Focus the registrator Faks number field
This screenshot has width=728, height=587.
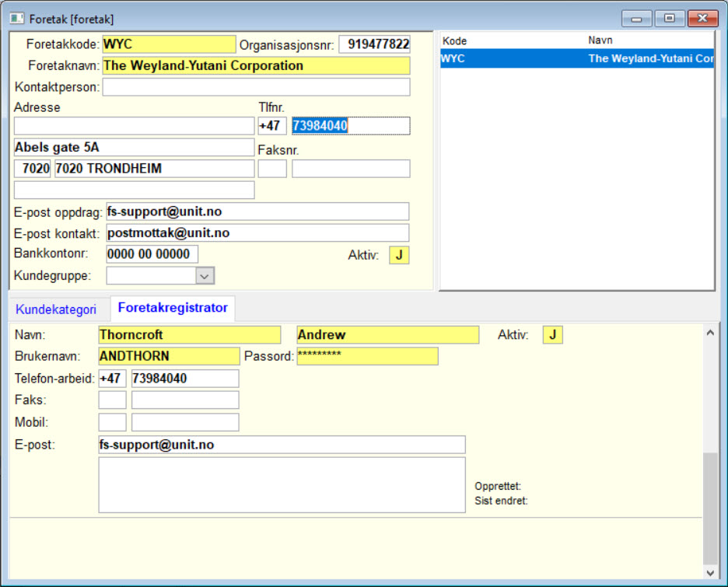185,400
